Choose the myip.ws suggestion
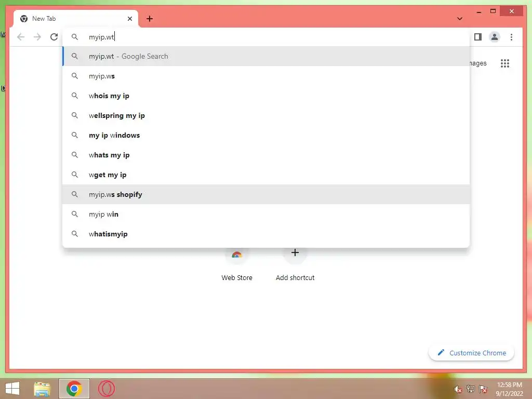This screenshot has width=532, height=399. tap(267, 76)
